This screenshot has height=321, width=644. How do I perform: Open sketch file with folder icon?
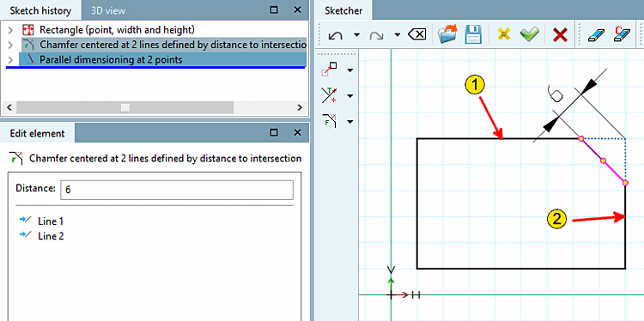tap(447, 34)
